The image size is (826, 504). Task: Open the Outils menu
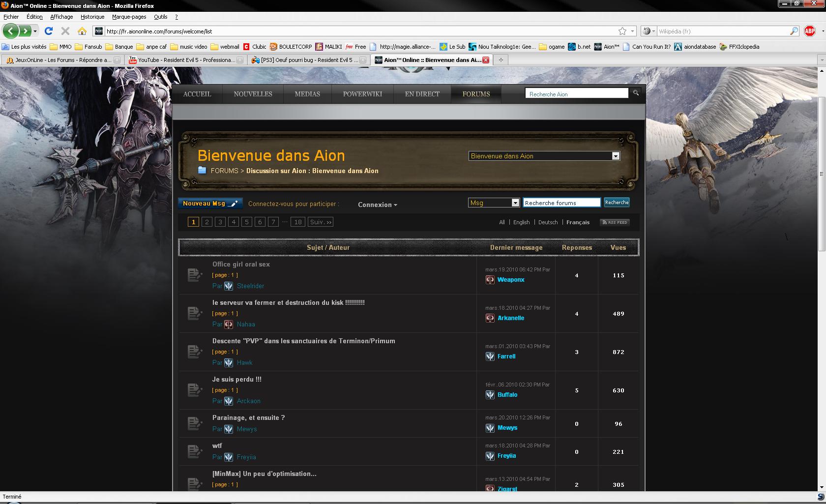point(160,17)
